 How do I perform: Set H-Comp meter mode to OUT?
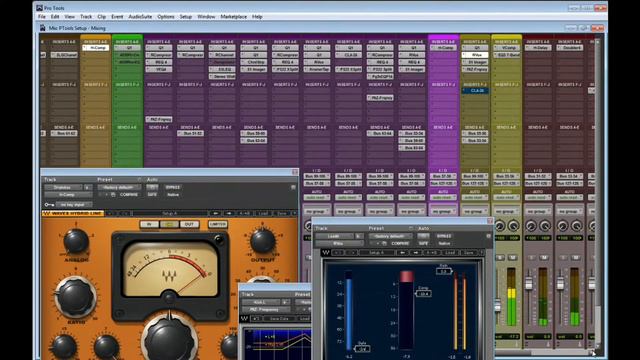pyautogui.click(x=189, y=224)
